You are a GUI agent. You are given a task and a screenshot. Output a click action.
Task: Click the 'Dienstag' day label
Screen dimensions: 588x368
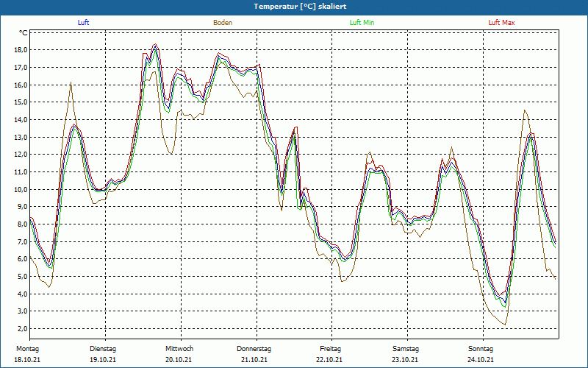[x=103, y=349]
